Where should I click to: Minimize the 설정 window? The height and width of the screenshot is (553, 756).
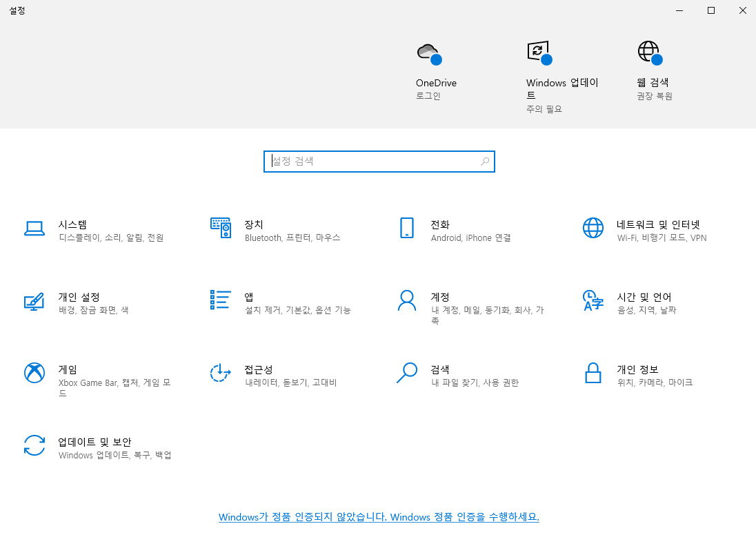(x=679, y=10)
